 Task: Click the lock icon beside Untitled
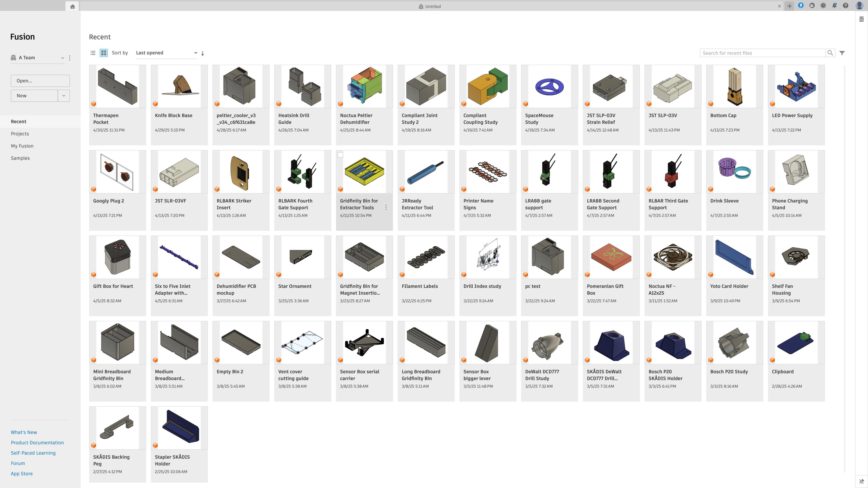(421, 6)
